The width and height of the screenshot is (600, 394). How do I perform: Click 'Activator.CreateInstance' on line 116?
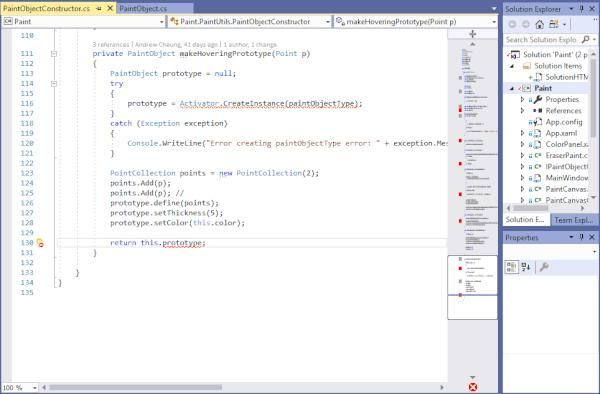click(231, 104)
